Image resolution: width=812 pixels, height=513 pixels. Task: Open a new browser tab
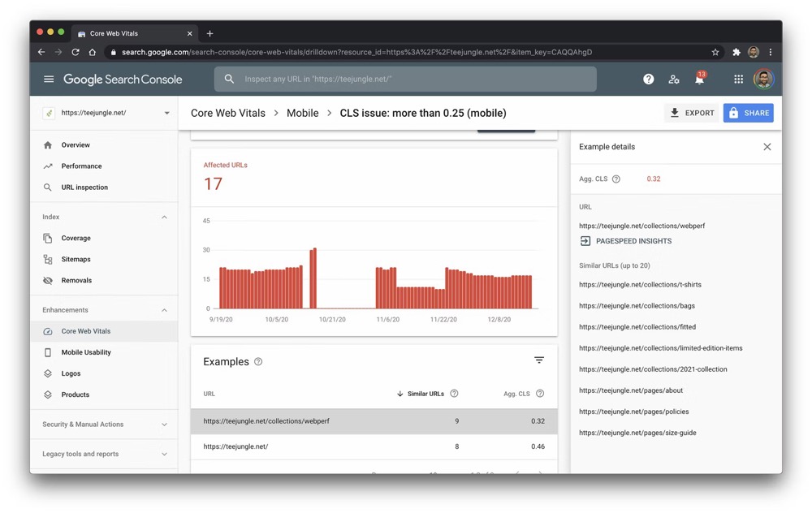[x=209, y=33]
